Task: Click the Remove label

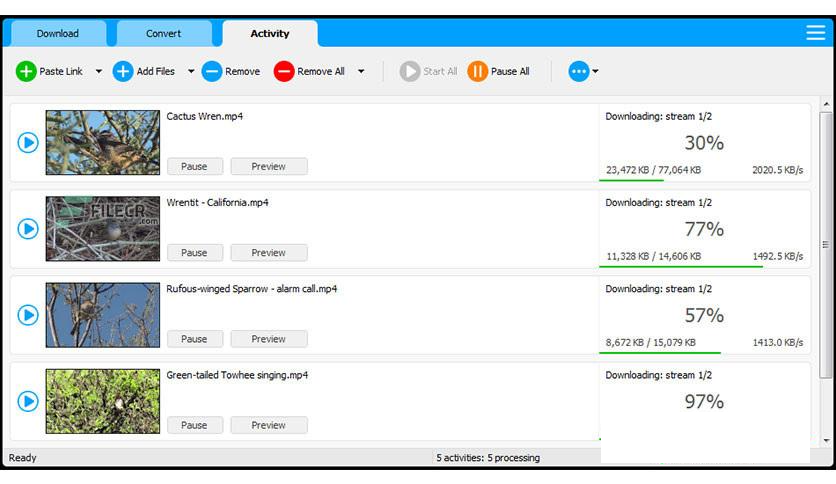Action: 243,71
